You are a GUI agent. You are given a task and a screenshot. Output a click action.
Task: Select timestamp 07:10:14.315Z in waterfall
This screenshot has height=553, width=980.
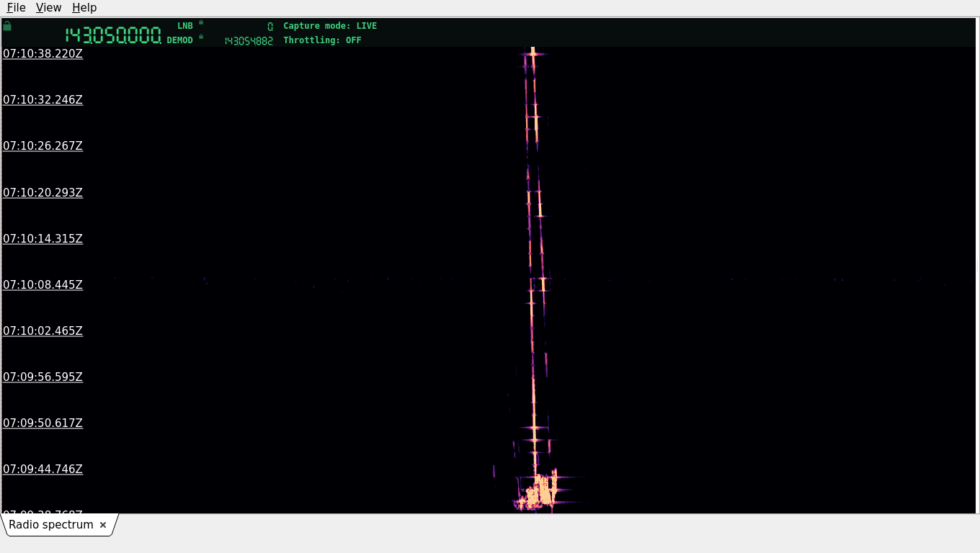pos(43,238)
